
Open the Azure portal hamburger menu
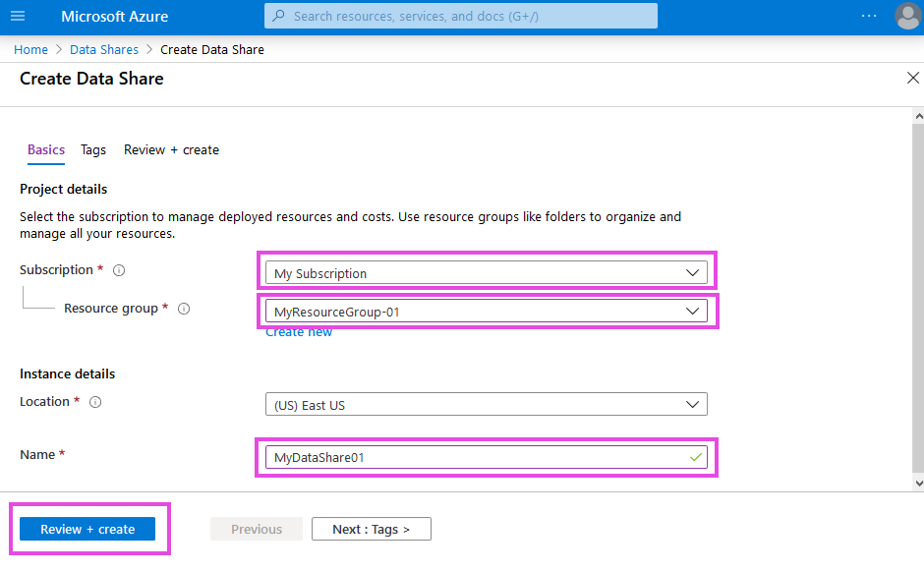click(x=18, y=16)
